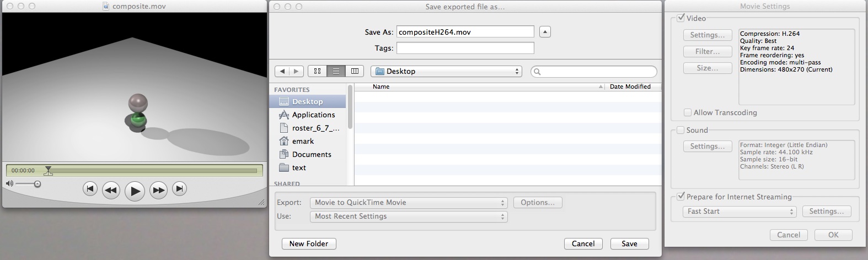Click the resize grip on player window
868x260 pixels.
(261, 203)
